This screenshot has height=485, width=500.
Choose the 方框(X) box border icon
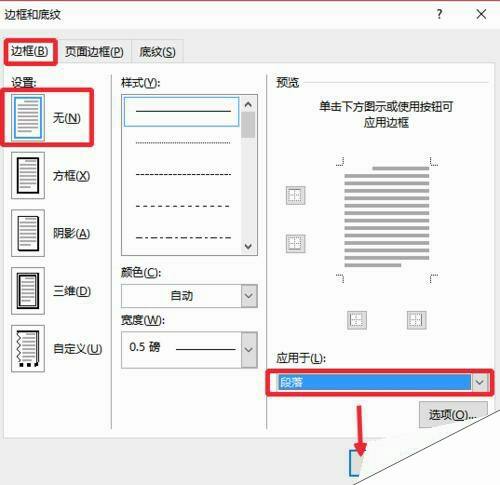28,175
